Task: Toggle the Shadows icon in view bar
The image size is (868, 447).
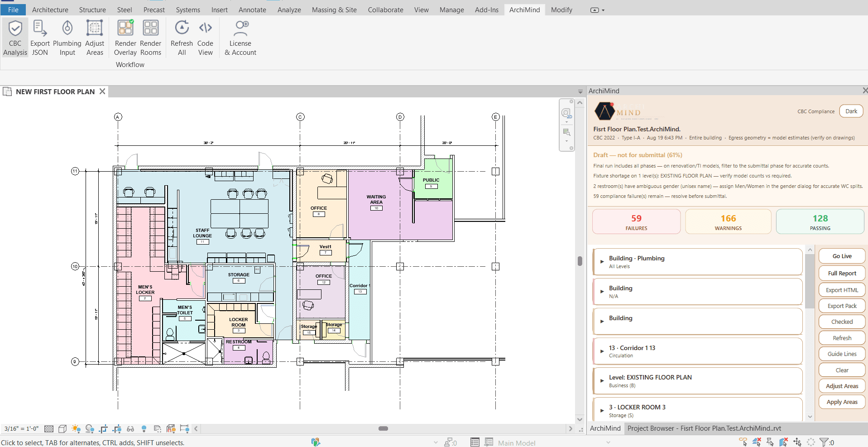Action: [90, 428]
